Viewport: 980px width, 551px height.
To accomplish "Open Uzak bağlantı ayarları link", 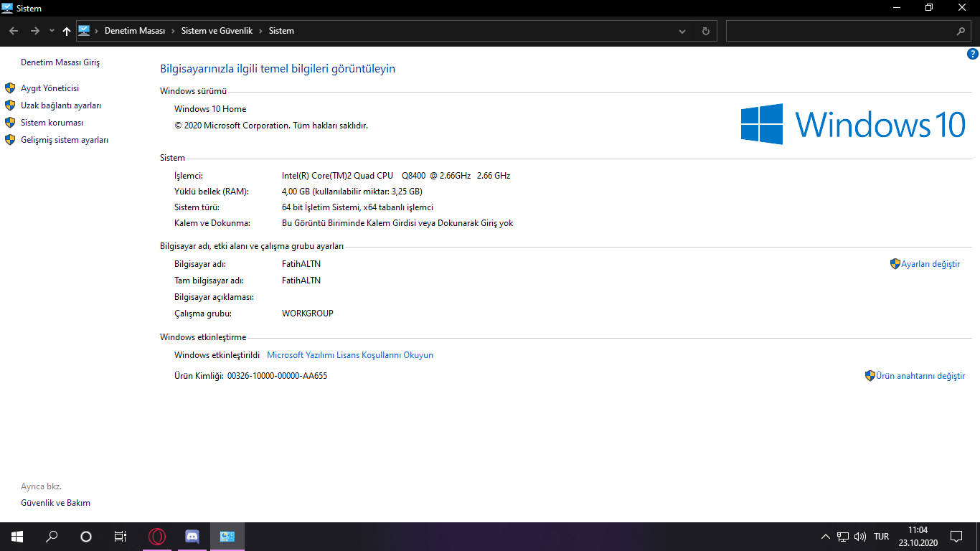I will pos(61,105).
